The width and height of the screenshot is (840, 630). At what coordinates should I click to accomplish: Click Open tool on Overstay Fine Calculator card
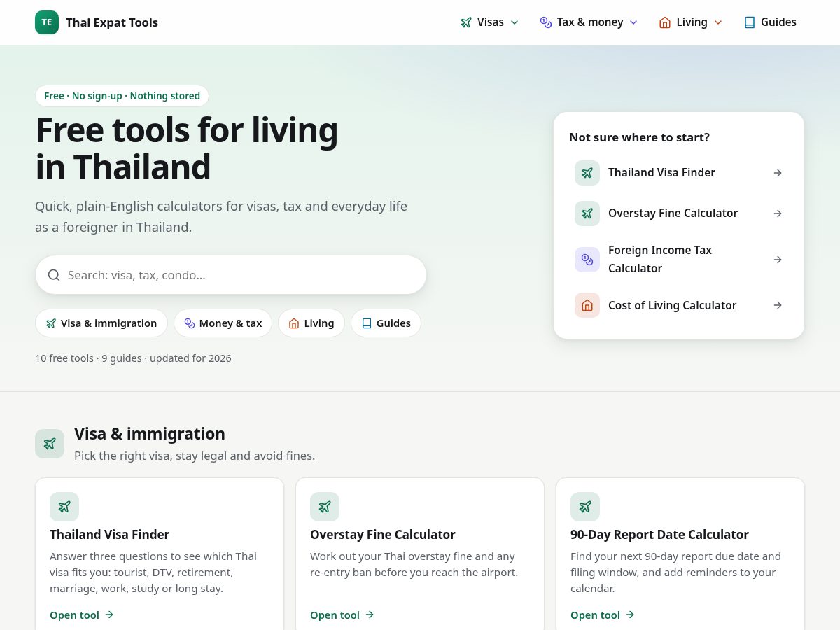coord(342,615)
